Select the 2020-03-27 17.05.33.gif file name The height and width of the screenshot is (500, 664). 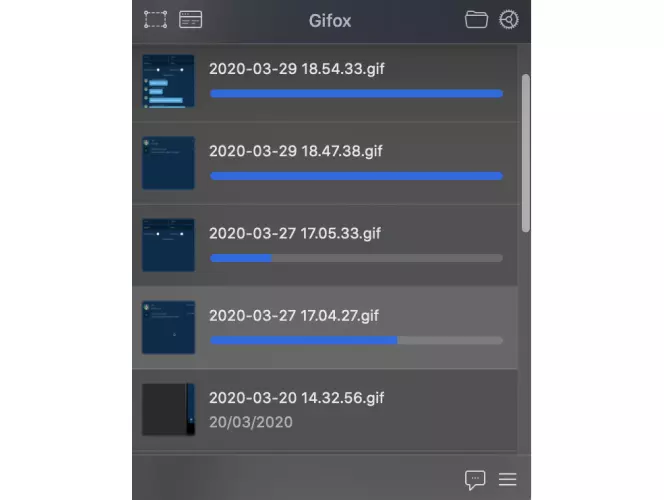[x=295, y=233]
